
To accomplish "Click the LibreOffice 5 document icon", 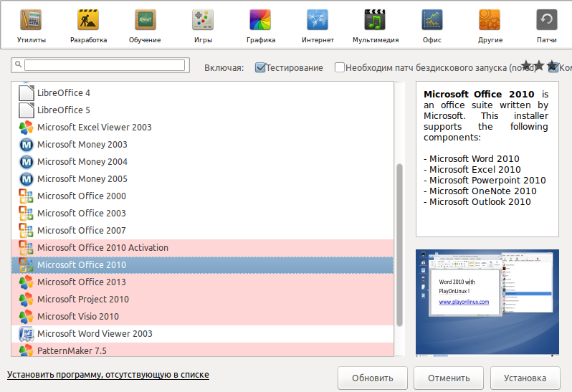I will pyautogui.click(x=27, y=110).
